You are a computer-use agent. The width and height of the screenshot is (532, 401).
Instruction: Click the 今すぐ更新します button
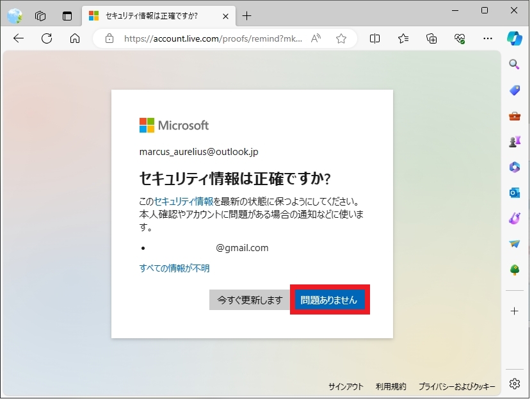[250, 300]
